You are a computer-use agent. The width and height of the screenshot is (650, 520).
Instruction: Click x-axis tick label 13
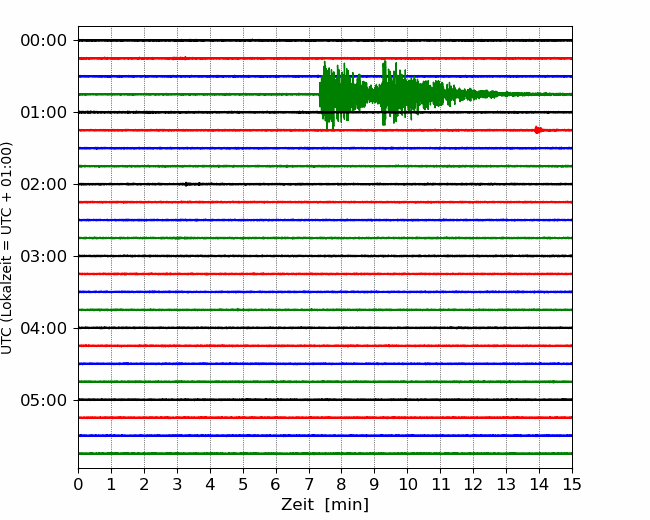pyautogui.click(x=507, y=484)
